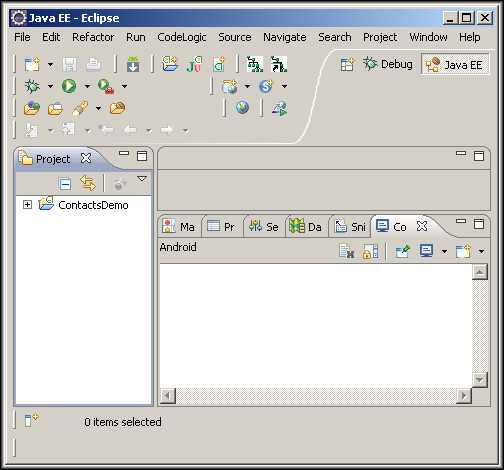Select the Java EE perspective button
The height and width of the screenshot is (470, 504).
tap(455, 64)
